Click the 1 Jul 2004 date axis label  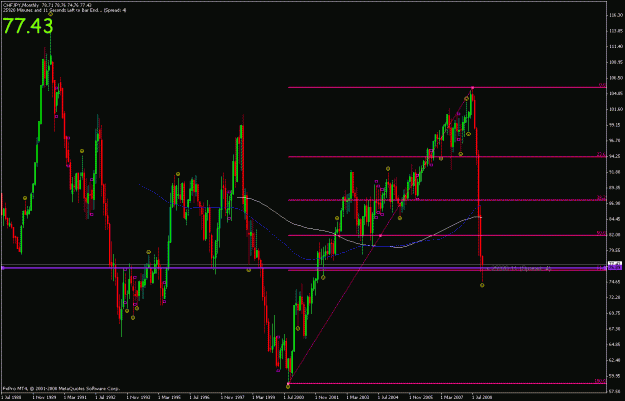coord(387,397)
